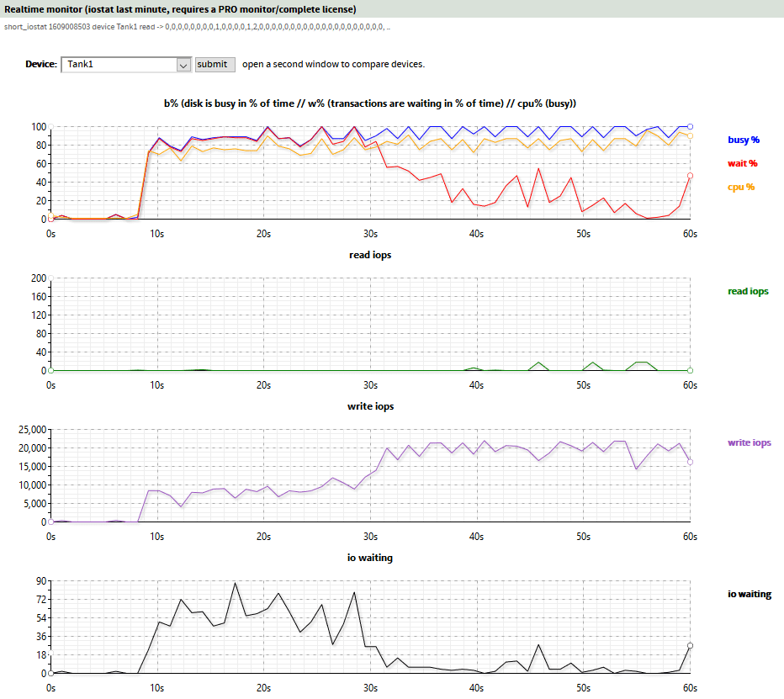
Task: Click the submit button
Action: click(x=215, y=65)
